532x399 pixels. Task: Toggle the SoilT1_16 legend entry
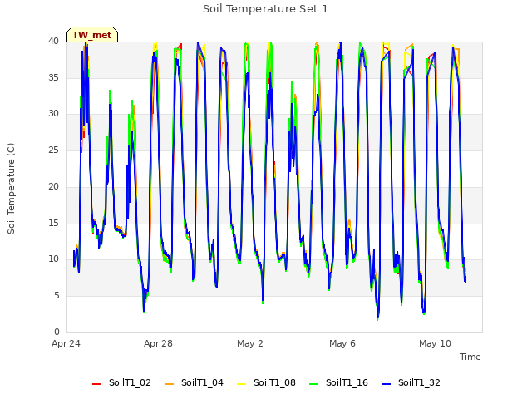pos(338,382)
